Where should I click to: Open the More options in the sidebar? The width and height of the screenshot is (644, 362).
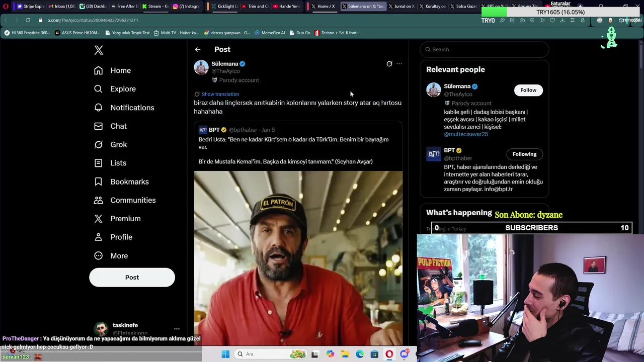pyautogui.click(x=111, y=256)
